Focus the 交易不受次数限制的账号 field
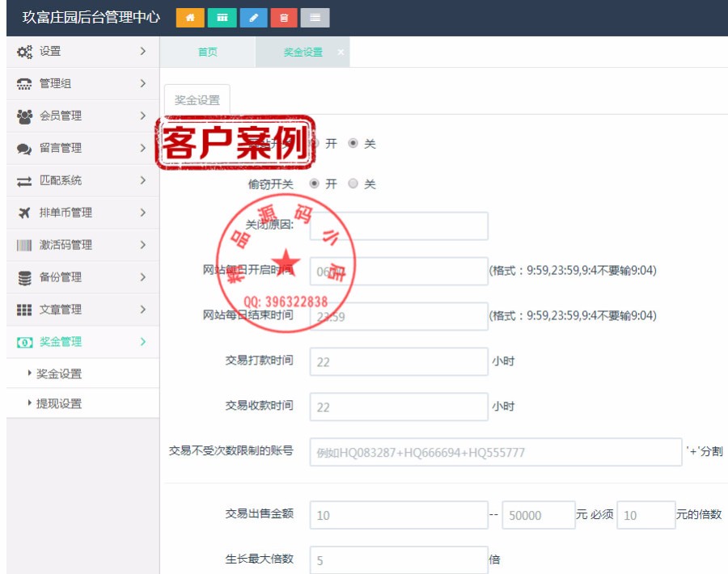This screenshot has height=574, width=728. pos(496,452)
